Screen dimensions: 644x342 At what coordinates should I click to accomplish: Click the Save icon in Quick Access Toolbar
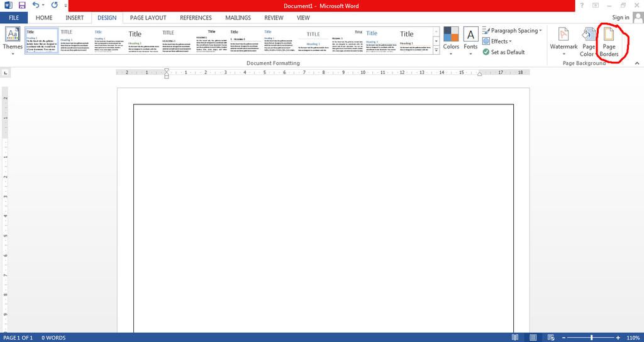22,6
